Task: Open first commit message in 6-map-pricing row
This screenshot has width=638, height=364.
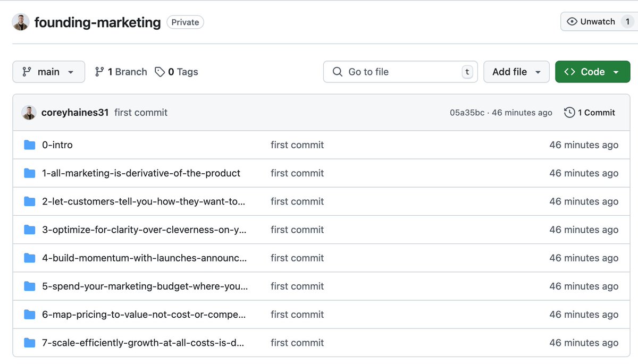Action: click(297, 315)
